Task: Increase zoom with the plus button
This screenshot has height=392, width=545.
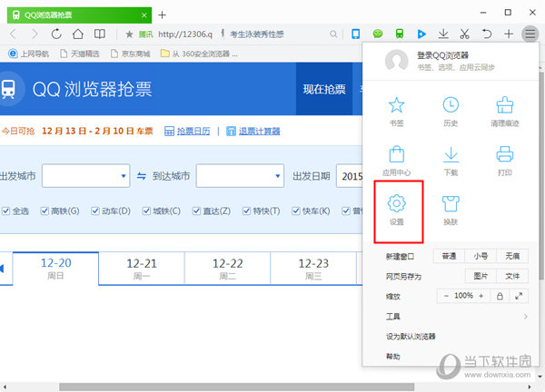Action: [481, 296]
